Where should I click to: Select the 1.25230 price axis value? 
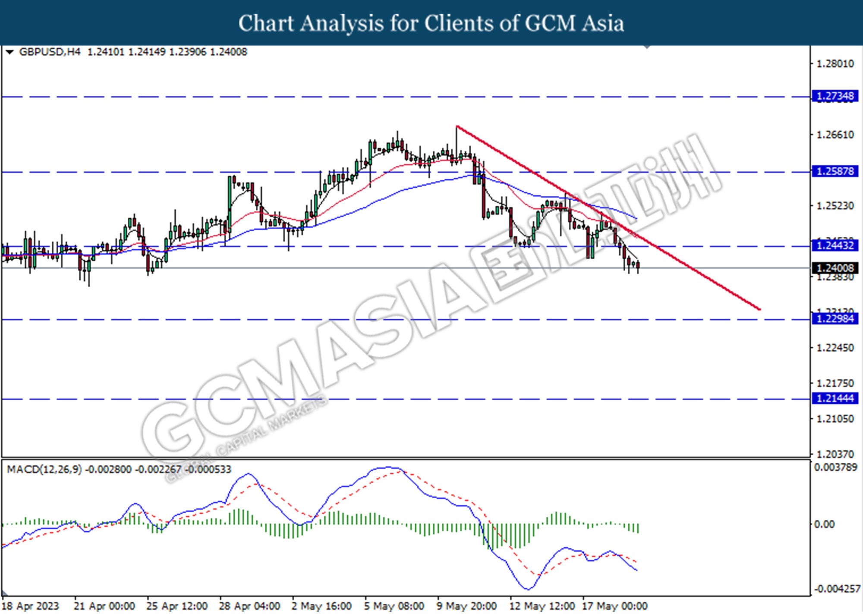tap(835, 206)
